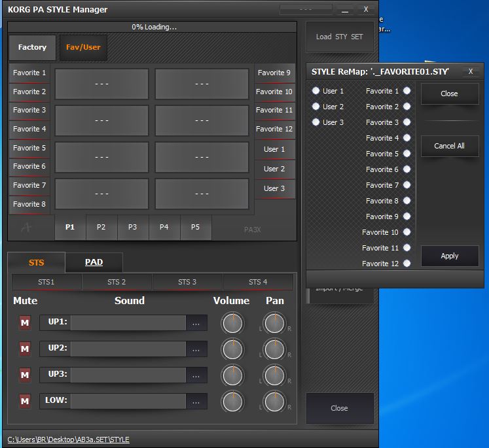Select Favorite 6 radio in ReMap
The height and width of the screenshot is (448, 489).
(407, 169)
